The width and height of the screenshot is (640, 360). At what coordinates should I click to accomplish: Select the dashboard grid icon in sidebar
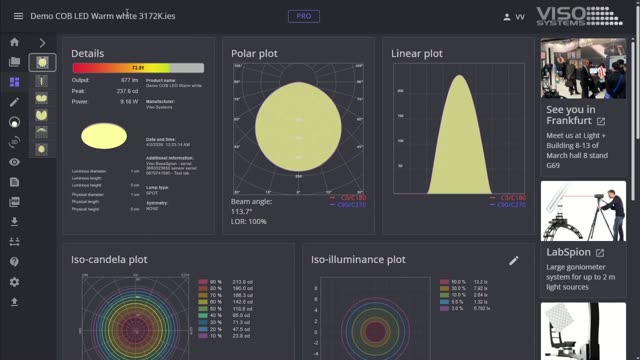click(15, 82)
